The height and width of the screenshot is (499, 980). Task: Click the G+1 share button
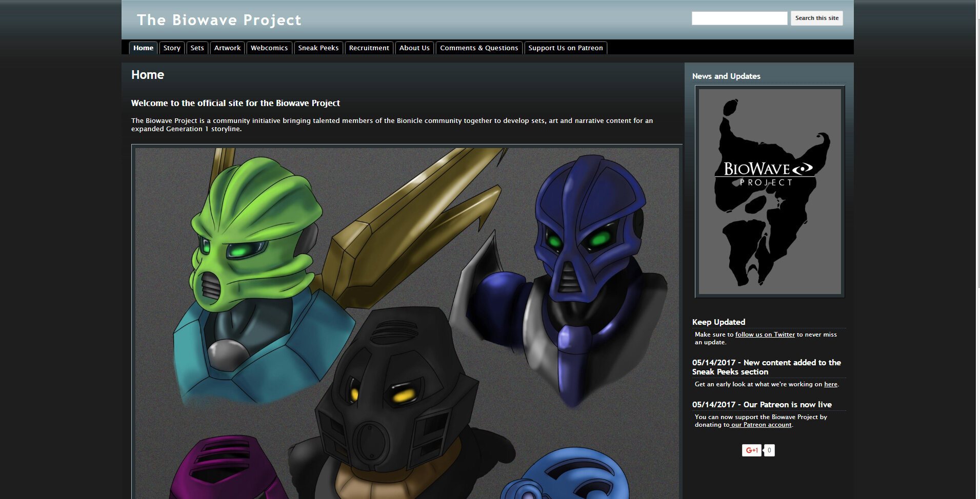tap(751, 450)
